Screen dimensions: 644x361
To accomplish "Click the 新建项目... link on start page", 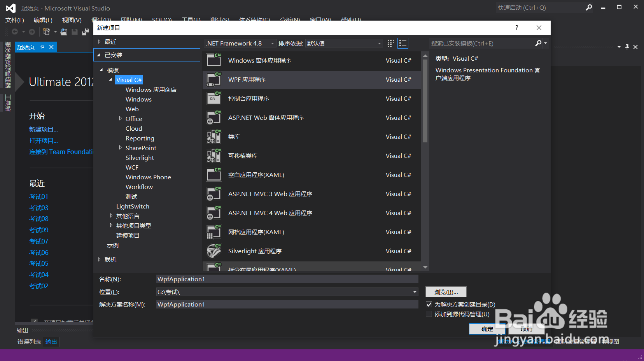I will [44, 129].
